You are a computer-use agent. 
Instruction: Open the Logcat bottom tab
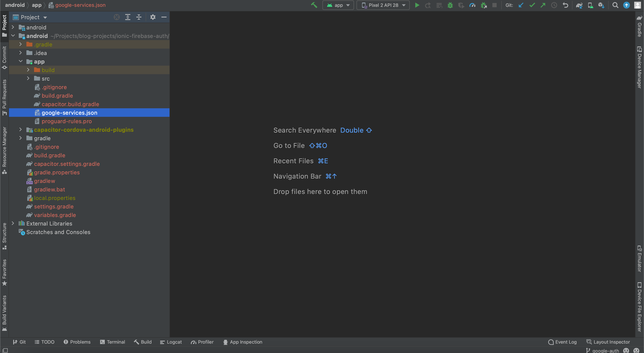point(171,342)
